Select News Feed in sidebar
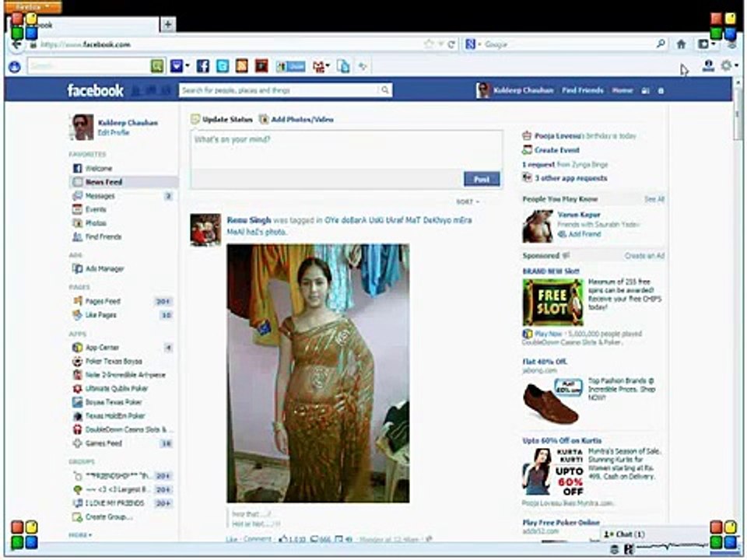 (124, 182)
